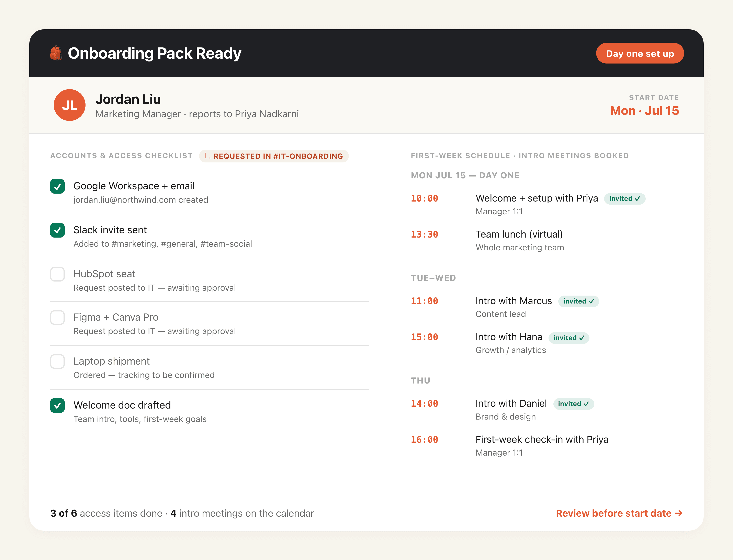Viewport: 733px width, 560px height.
Task: Click the "Day one set up" badge
Action: tap(640, 53)
